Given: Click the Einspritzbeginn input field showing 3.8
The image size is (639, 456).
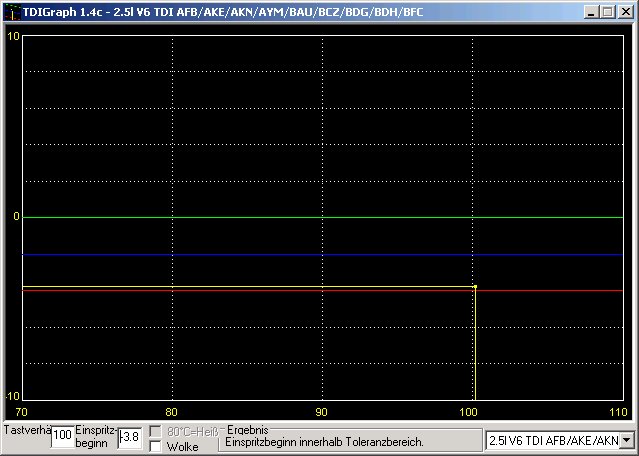Looking at the screenshot, I should coord(130,438).
